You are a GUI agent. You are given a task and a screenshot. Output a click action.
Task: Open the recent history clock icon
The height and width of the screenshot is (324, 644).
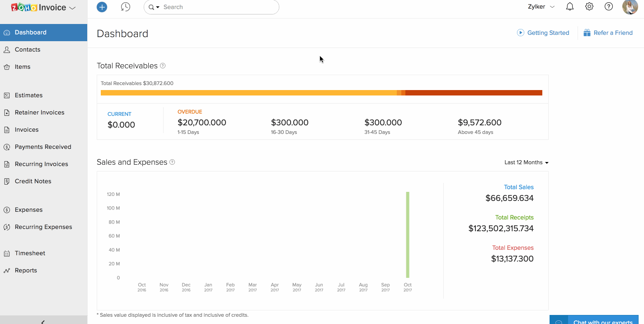tap(126, 7)
